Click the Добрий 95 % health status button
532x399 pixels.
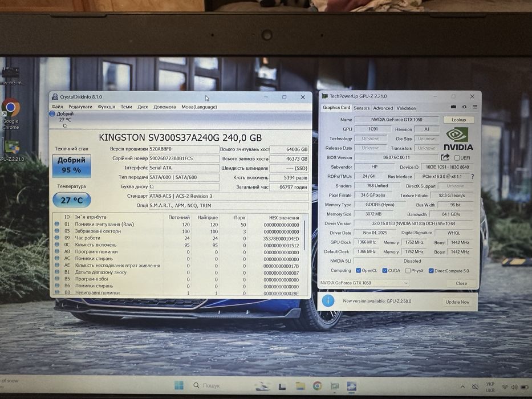click(x=72, y=166)
